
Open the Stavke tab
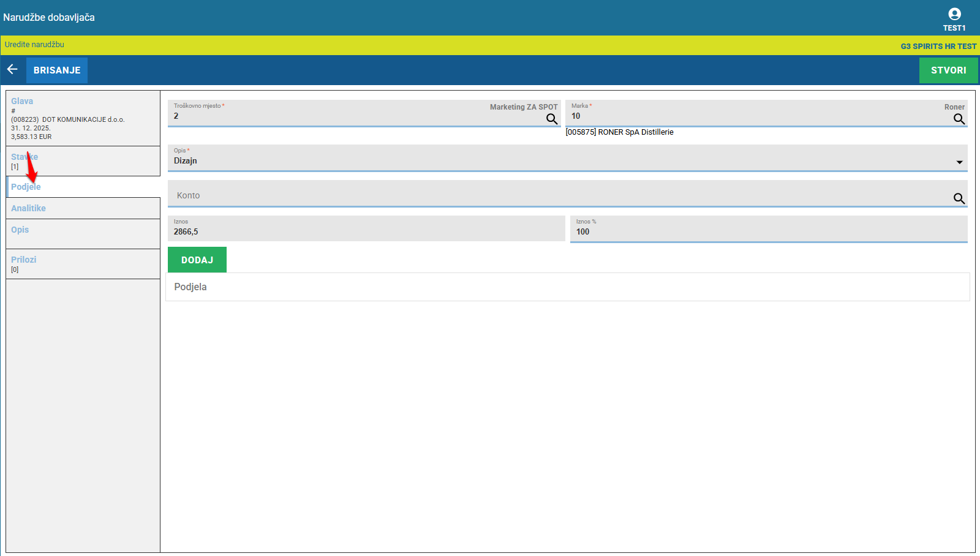24,157
